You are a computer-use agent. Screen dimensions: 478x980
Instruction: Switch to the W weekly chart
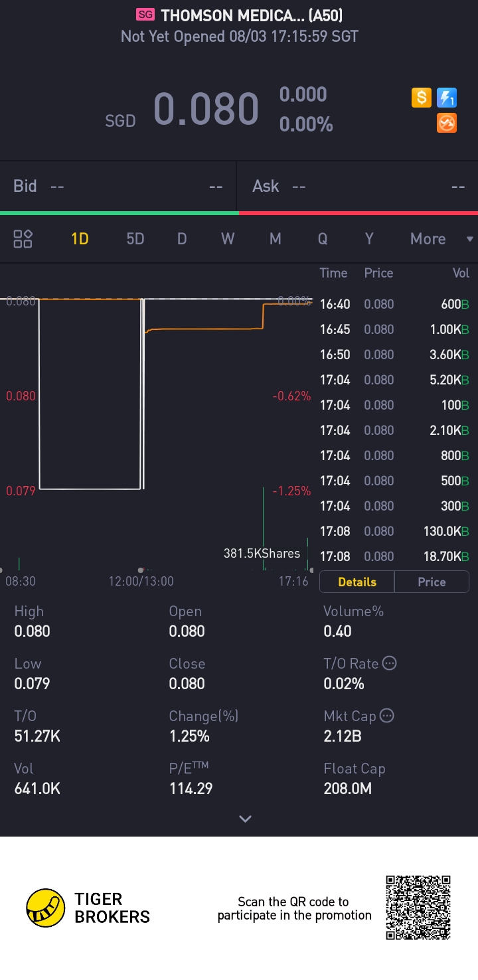[x=228, y=239]
